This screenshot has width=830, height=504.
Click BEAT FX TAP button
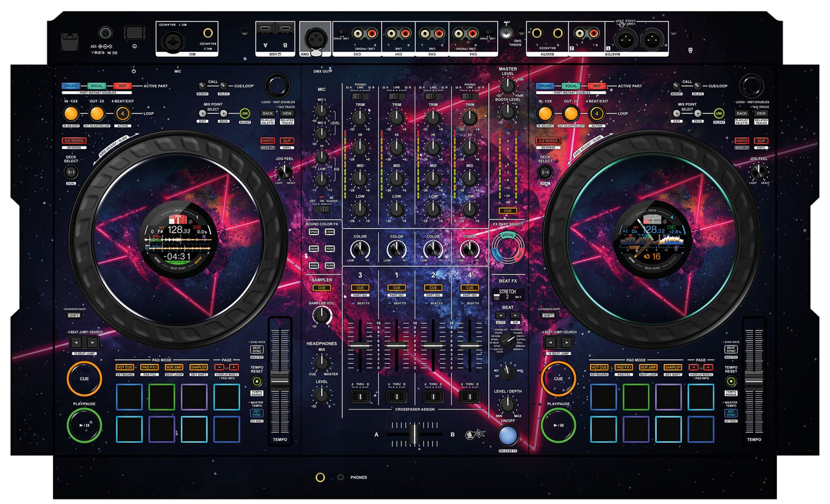tap(516, 315)
